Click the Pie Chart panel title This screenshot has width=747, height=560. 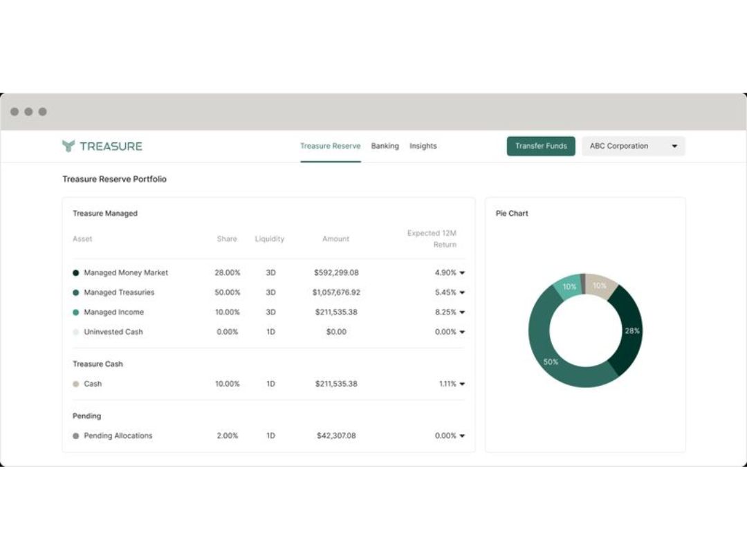(x=512, y=214)
